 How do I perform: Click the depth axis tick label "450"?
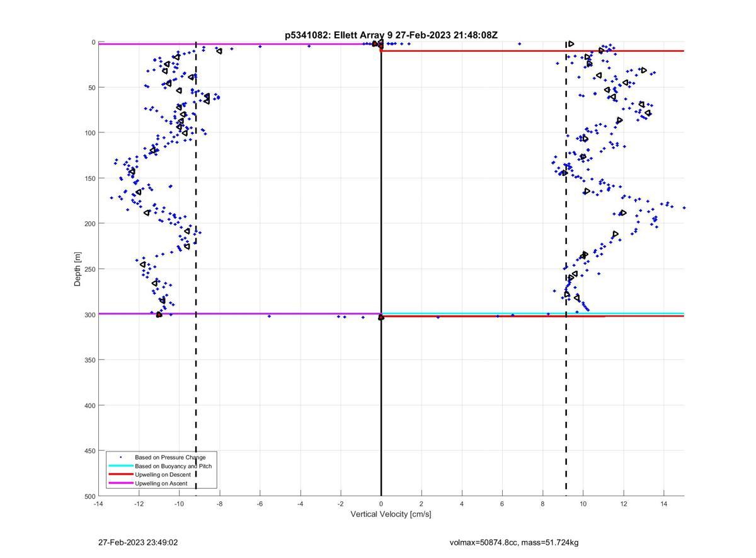pyautogui.click(x=90, y=451)
